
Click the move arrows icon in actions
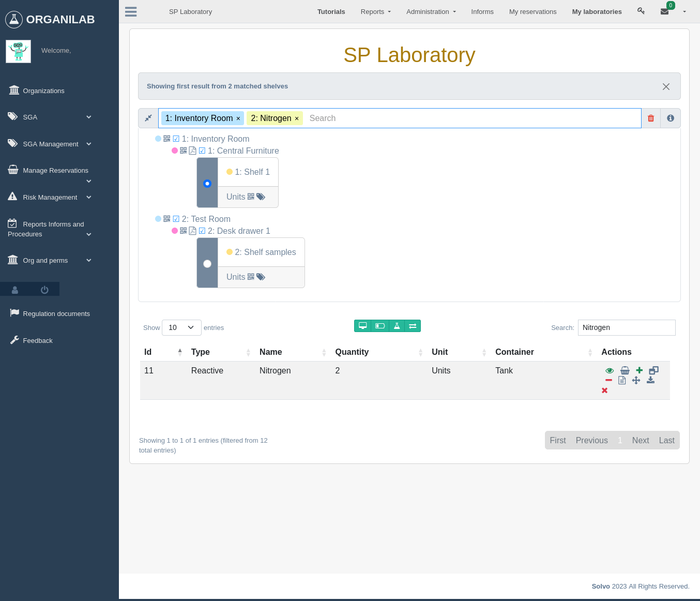636,380
